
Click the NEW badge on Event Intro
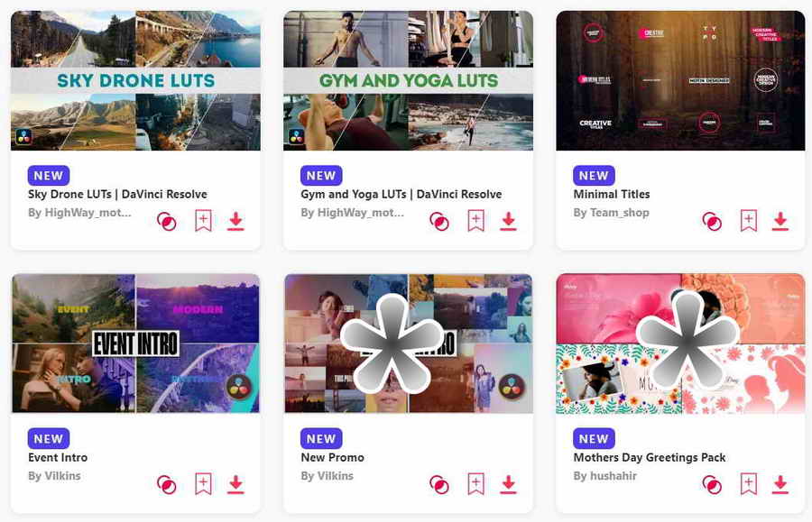pyautogui.click(x=49, y=439)
